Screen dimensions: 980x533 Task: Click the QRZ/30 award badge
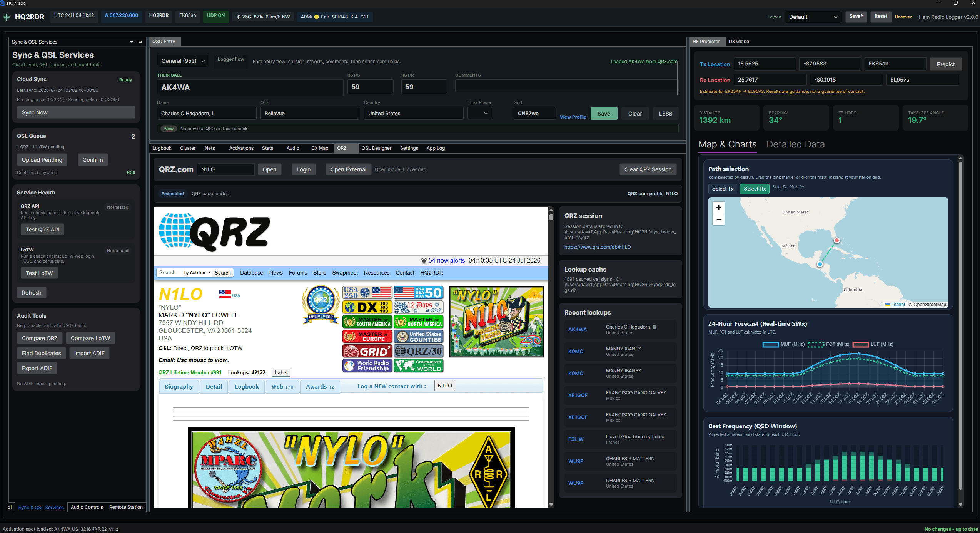tap(418, 351)
